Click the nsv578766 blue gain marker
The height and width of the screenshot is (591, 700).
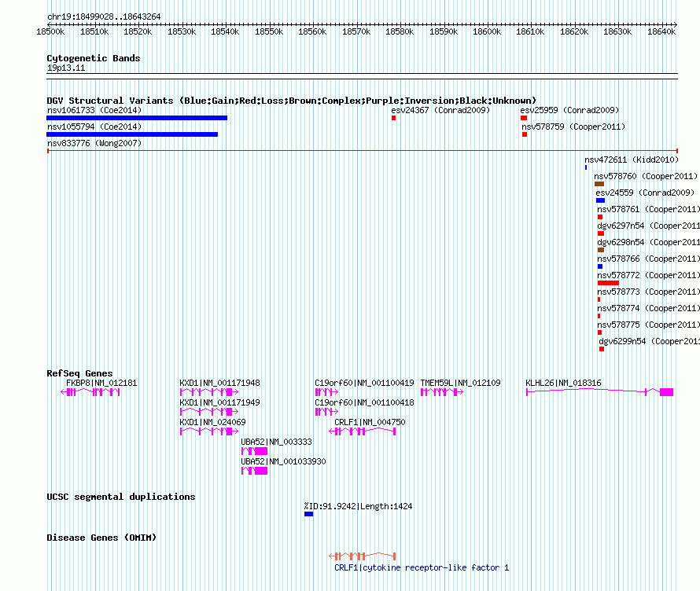coord(600,266)
